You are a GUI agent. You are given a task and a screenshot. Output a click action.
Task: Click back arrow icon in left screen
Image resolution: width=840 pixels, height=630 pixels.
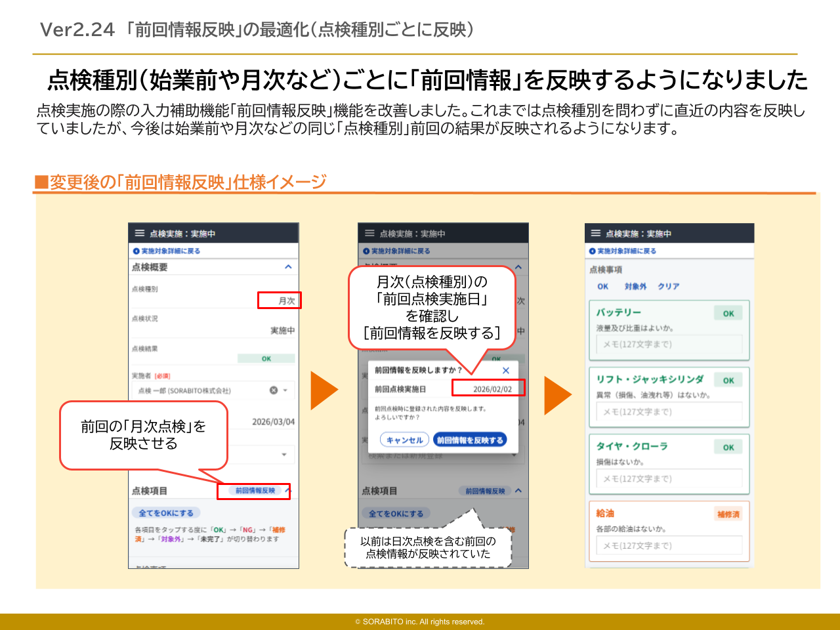pyautogui.click(x=136, y=251)
